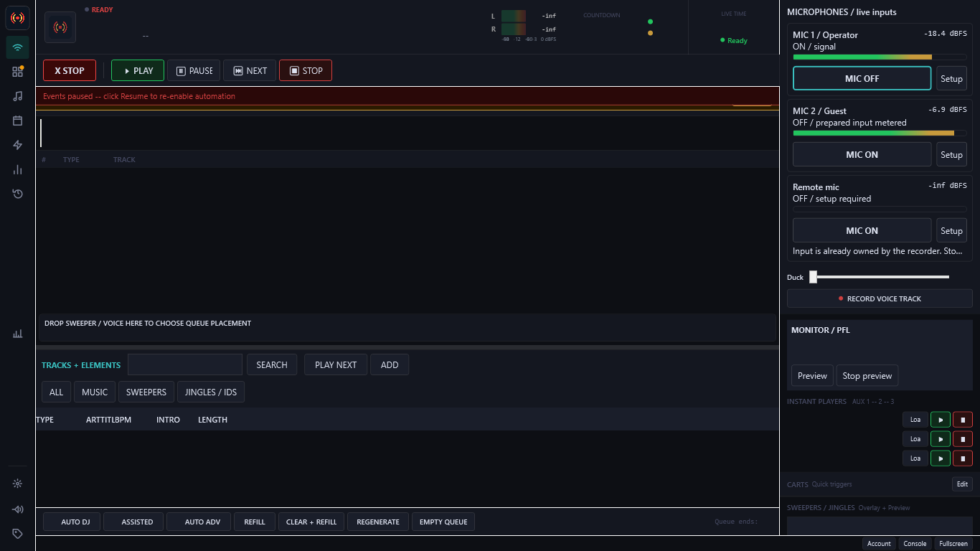Viewport: 980px width, 551px height.
Task: Click the now-playing station artwork icon
Action: pyautogui.click(x=60, y=27)
